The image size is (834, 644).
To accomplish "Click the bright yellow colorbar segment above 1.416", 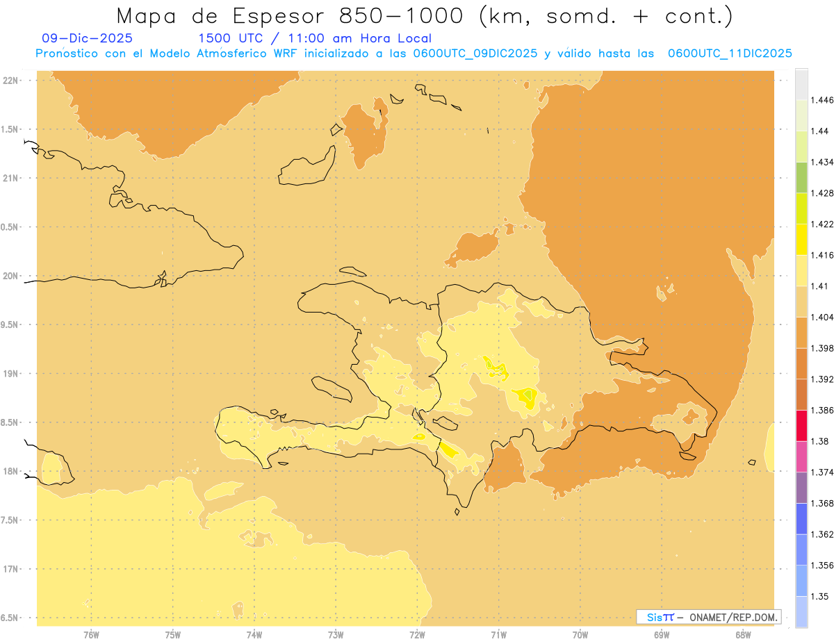I will [802, 239].
